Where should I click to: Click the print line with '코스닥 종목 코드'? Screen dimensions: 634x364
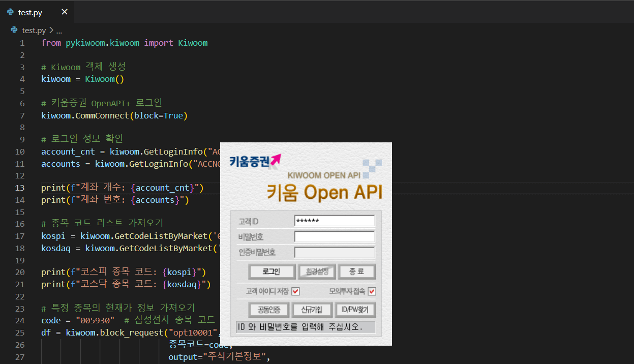[126, 285]
